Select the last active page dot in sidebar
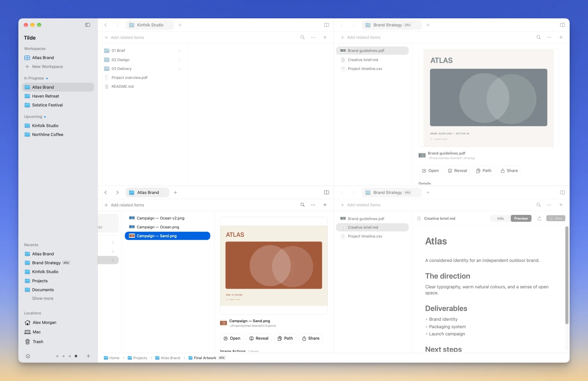Viewport: 588px width, 381px height. [76, 356]
